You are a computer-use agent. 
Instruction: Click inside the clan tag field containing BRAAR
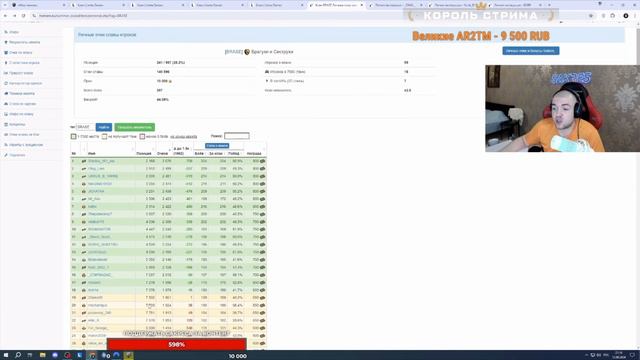click(x=85, y=127)
